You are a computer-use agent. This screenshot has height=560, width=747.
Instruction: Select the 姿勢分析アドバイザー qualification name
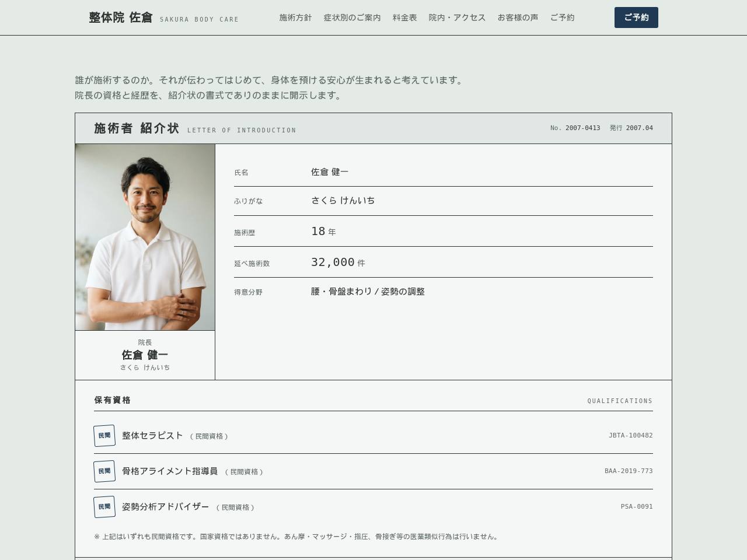(165, 507)
